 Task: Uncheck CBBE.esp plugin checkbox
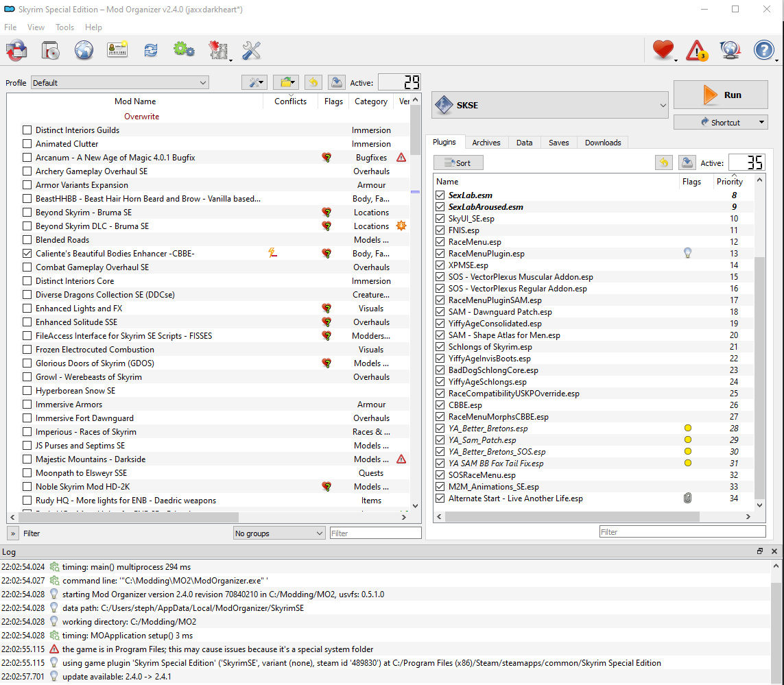click(x=440, y=405)
